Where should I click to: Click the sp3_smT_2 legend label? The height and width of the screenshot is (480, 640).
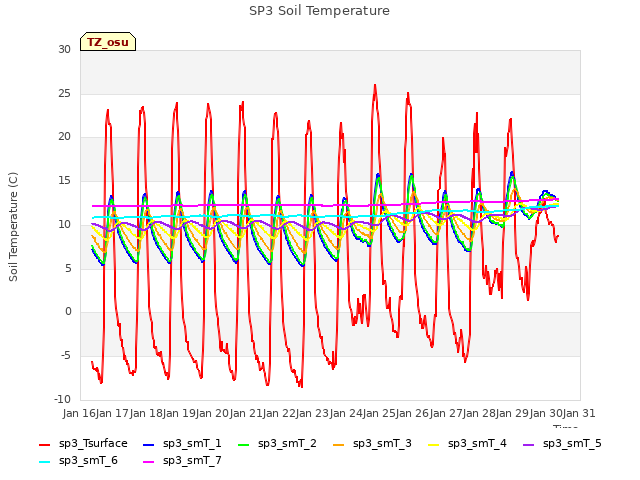tap(287, 444)
